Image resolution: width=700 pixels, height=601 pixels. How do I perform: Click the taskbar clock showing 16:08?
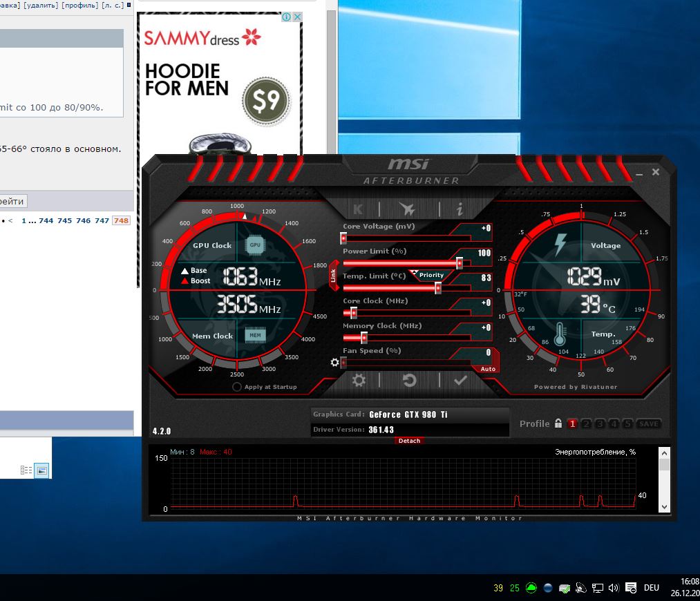[x=685, y=587]
